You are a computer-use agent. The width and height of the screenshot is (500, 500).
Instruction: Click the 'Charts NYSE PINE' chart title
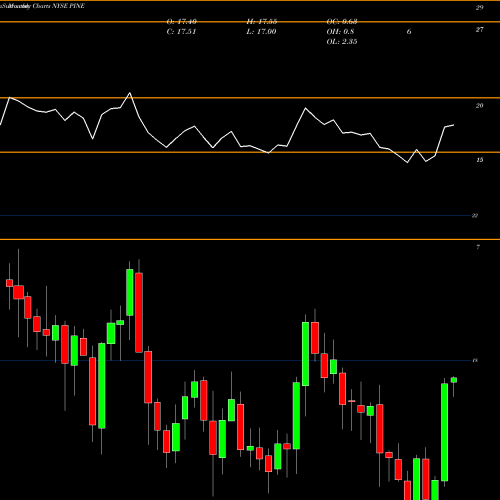(x=59, y=6)
